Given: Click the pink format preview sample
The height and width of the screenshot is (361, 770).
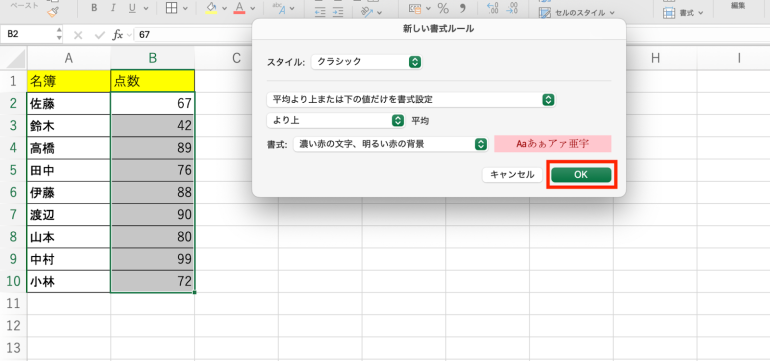Looking at the screenshot, I should (552, 144).
